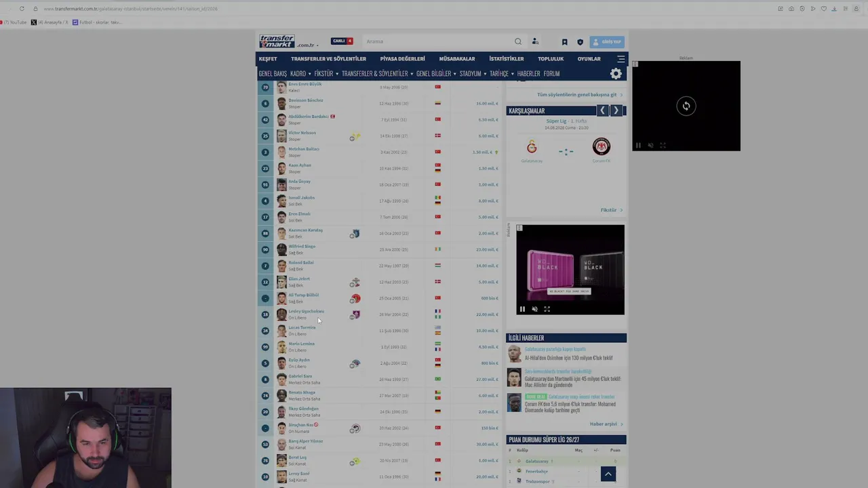Open Tüm söylentilerin genel bakışına git link
868x488 pixels.
point(579,95)
